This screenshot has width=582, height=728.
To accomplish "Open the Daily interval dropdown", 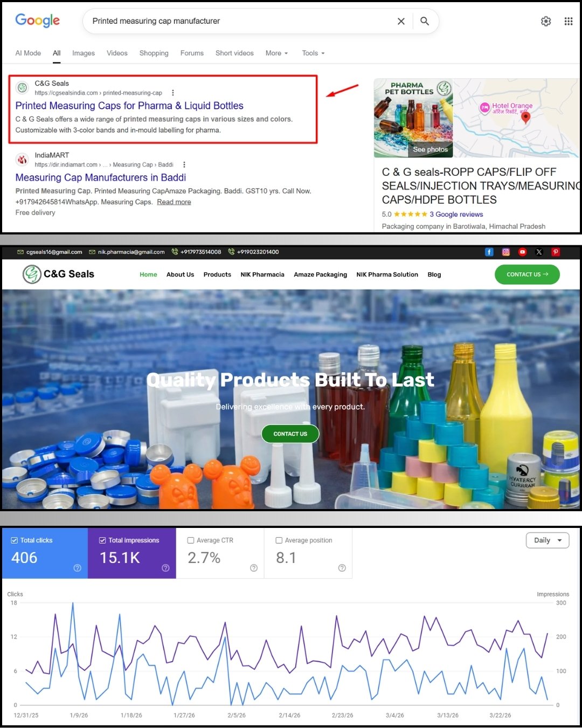I will 547,540.
